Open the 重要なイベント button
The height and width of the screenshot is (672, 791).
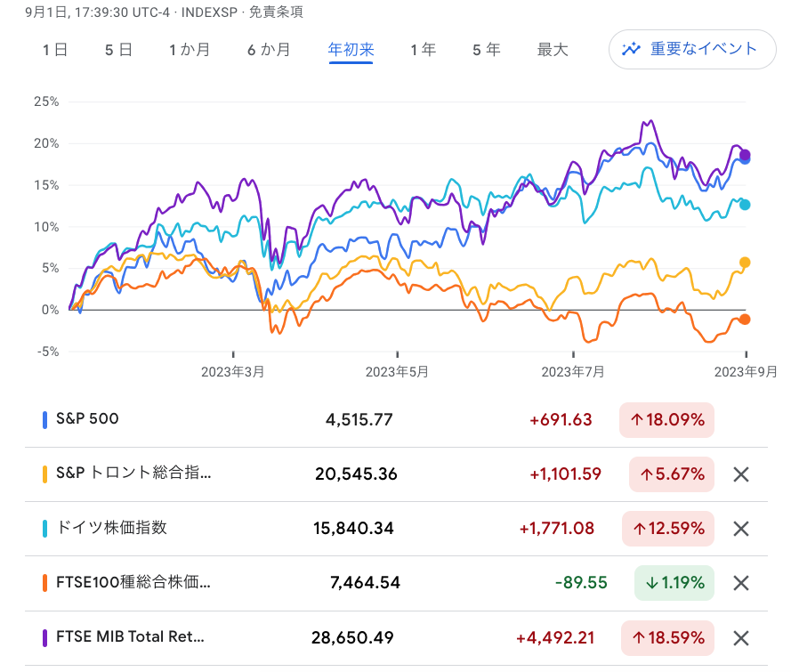[692, 49]
